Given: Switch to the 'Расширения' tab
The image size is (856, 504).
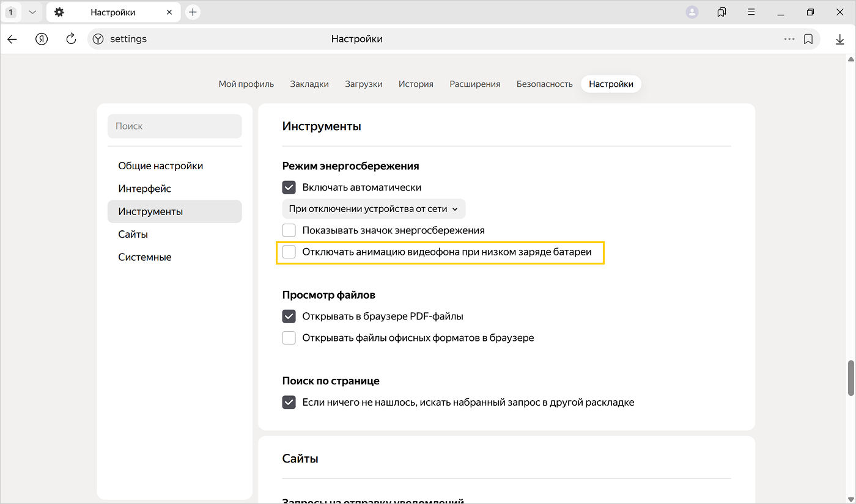Looking at the screenshot, I should (474, 84).
